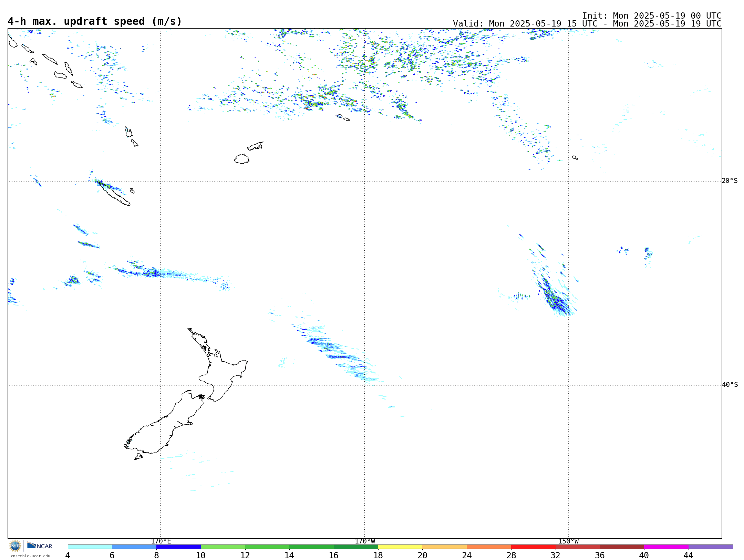Click the colorbar tick label '28'
Viewport: 744px width, 560px height.
point(511,555)
